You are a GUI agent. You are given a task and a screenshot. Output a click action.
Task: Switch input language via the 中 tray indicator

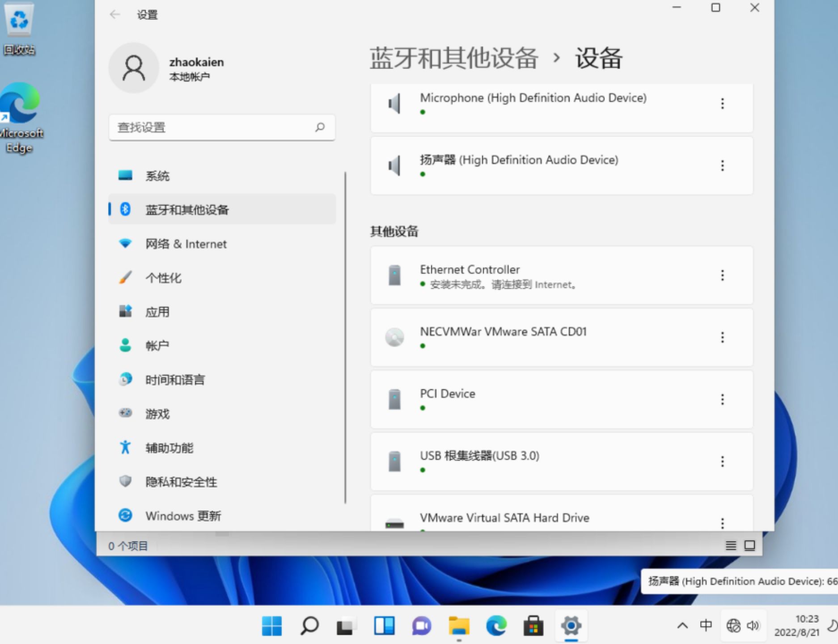click(707, 626)
